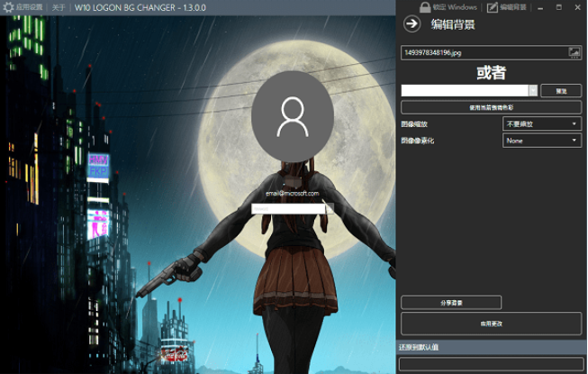Screen dimensions: 588x374
Task: Click the '编辑背景' panel title
Action: pyautogui.click(x=453, y=24)
